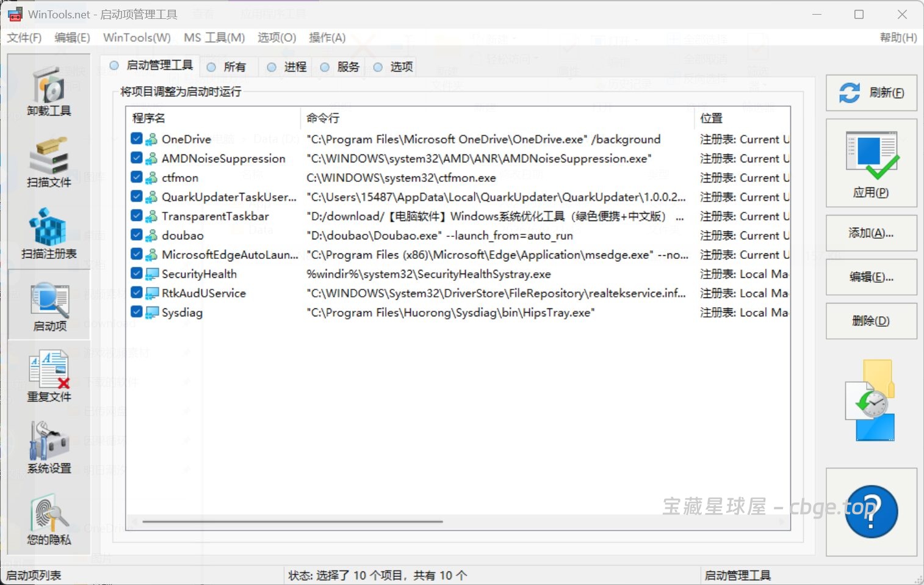Open the 帮助(H) menu
The height and width of the screenshot is (585, 924).
point(898,38)
